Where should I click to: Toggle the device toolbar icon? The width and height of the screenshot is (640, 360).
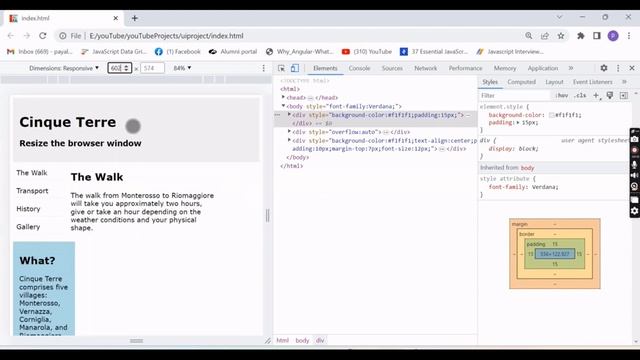pos(295,68)
